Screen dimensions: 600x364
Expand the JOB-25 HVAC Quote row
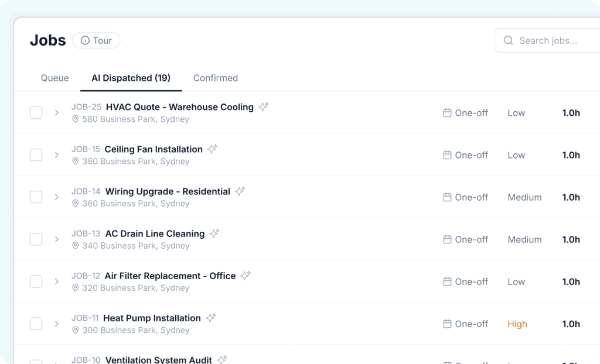point(57,113)
